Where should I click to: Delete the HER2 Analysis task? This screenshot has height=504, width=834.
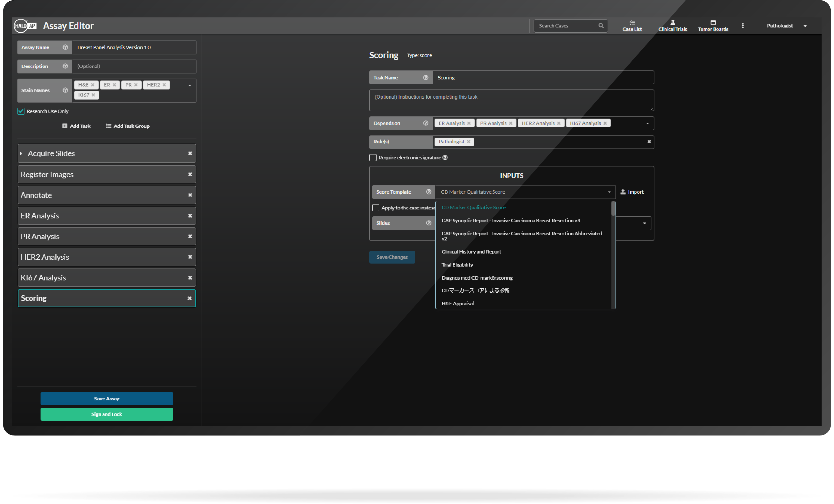tap(190, 257)
